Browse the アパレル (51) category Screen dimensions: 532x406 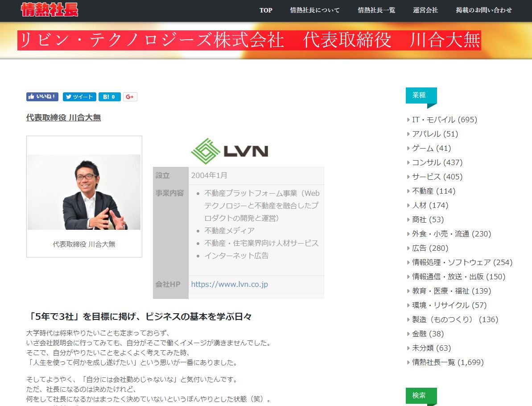(x=435, y=134)
